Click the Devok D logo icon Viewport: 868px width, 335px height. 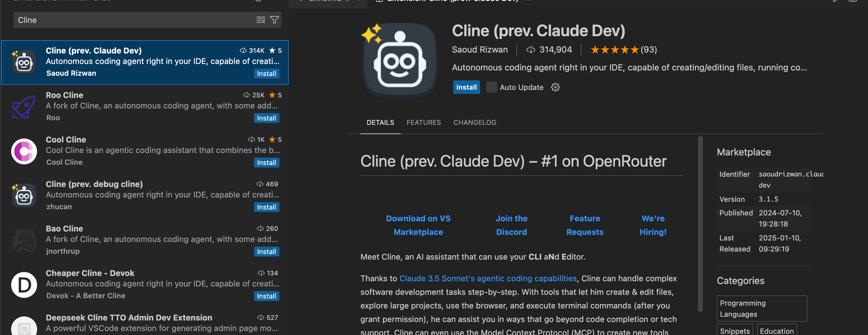(23, 284)
